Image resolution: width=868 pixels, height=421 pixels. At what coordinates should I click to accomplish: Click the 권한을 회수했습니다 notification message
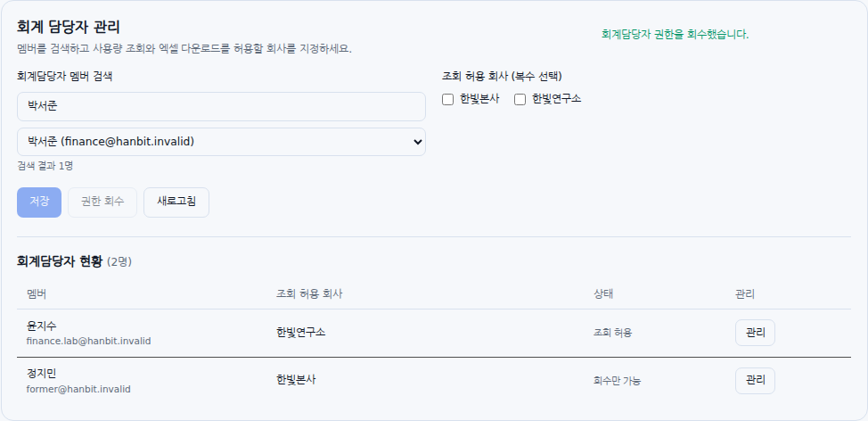(x=675, y=35)
